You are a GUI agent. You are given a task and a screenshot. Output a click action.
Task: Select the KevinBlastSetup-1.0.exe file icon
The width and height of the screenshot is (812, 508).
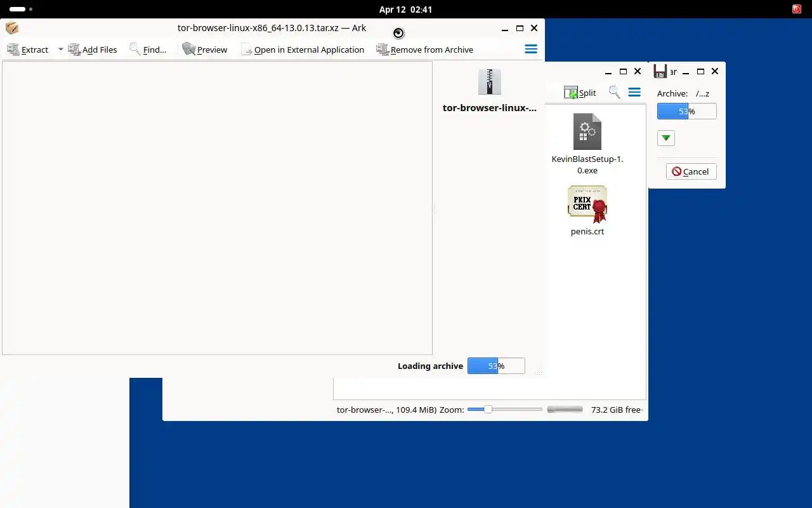(587, 131)
